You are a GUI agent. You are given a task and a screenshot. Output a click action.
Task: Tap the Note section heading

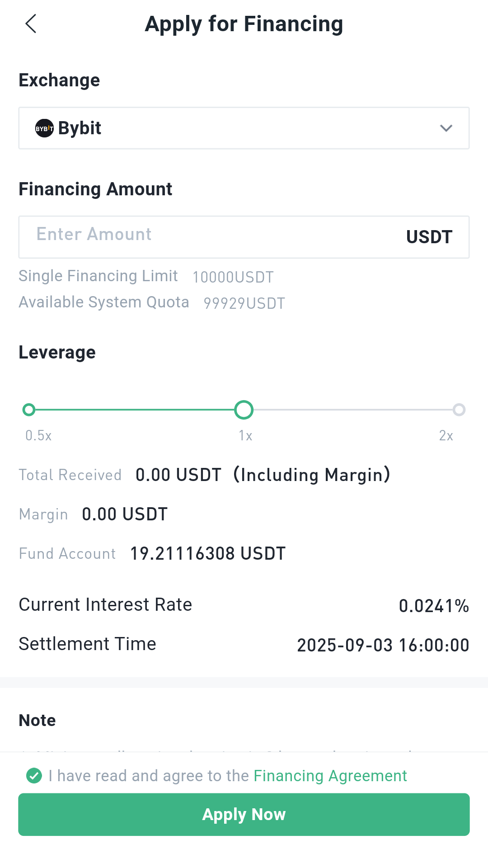37,720
